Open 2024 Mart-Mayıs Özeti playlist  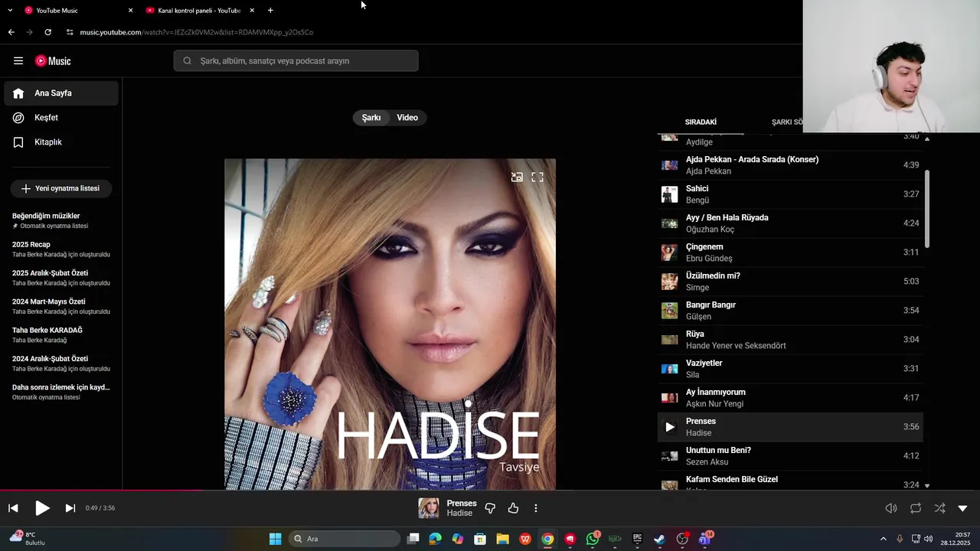[x=61, y=306]
